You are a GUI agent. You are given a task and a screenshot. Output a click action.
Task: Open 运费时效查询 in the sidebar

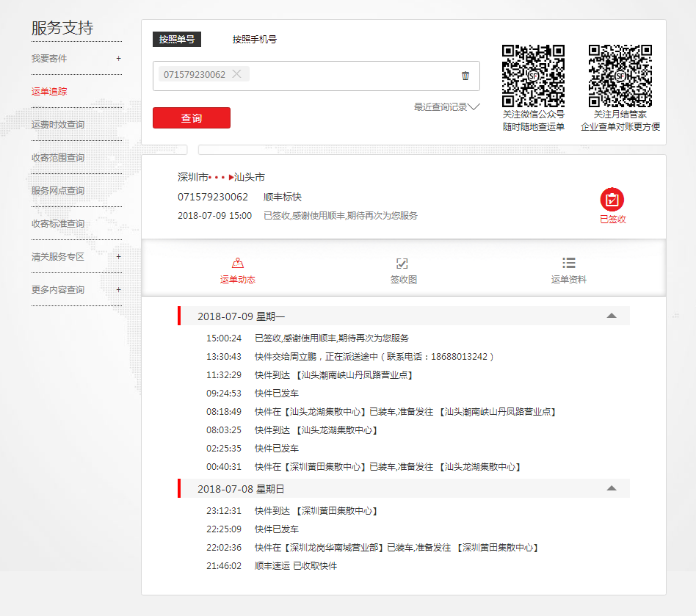point(58,125)
